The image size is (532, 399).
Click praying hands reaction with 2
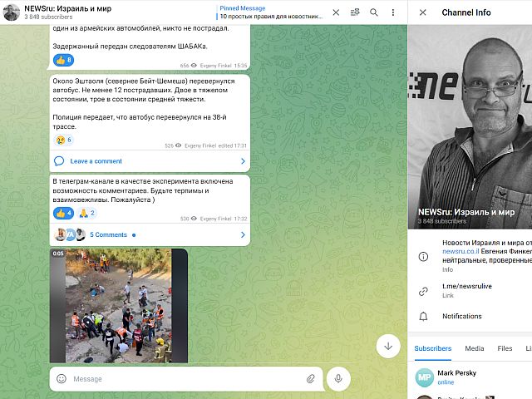[86, 213]
